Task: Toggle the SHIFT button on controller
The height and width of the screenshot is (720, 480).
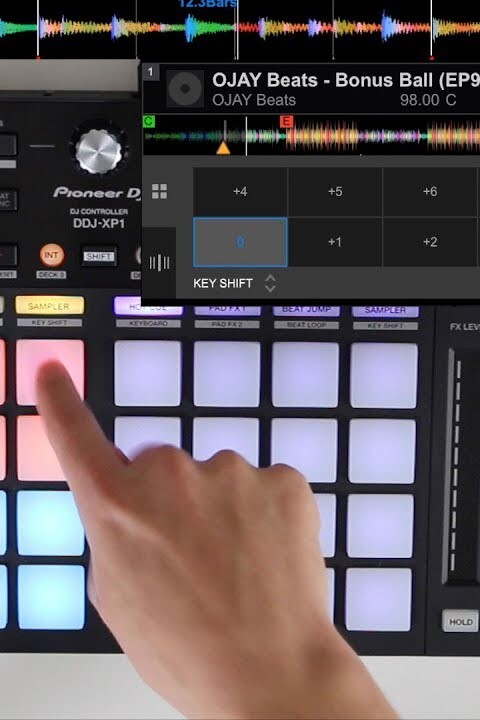Action: coord(99,256)
